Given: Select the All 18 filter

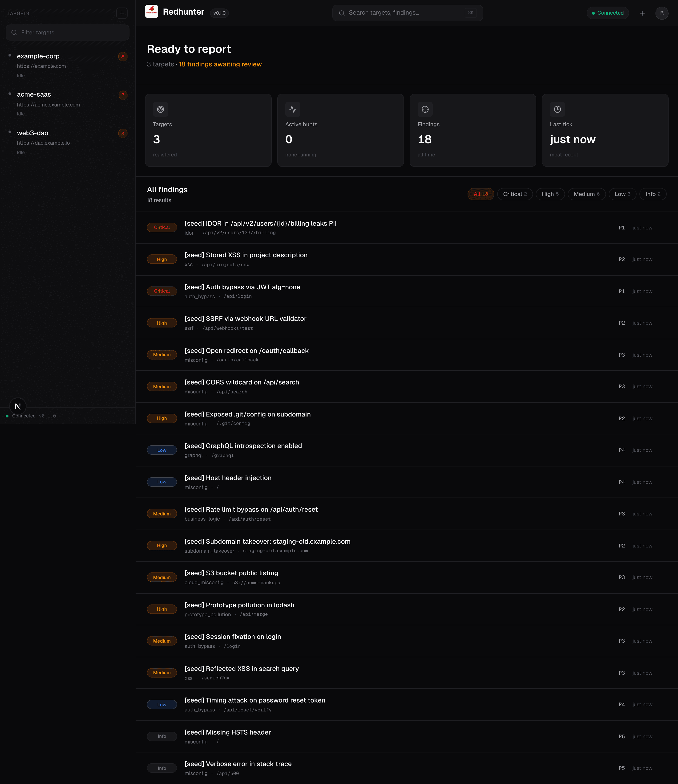Looking at the screenshot, I should point(480,194).
